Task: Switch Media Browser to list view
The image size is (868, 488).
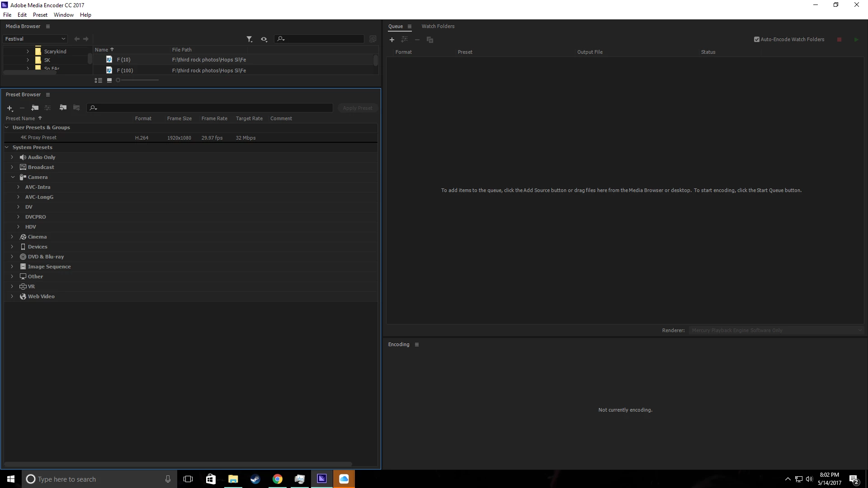Action: (x=98, y=80)
